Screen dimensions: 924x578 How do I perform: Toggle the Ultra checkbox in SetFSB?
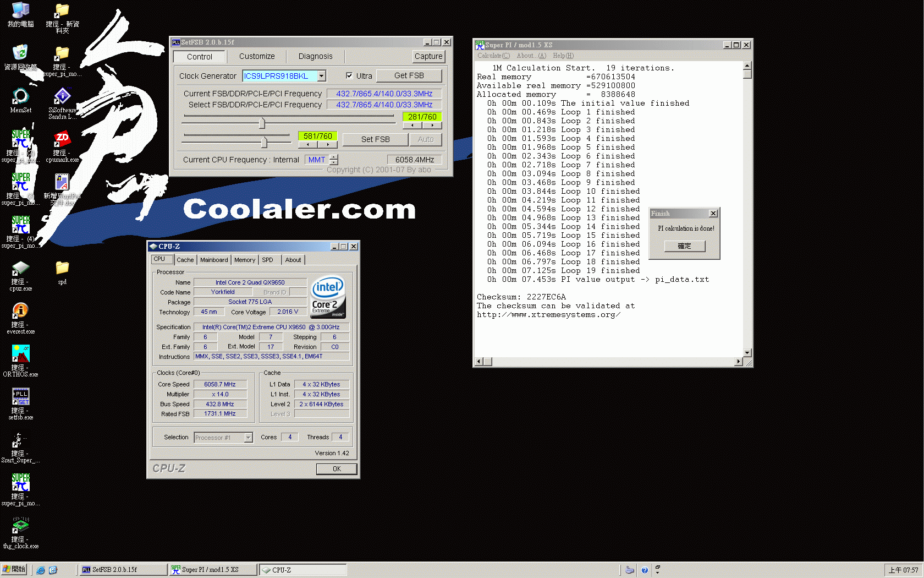point(349,75)
